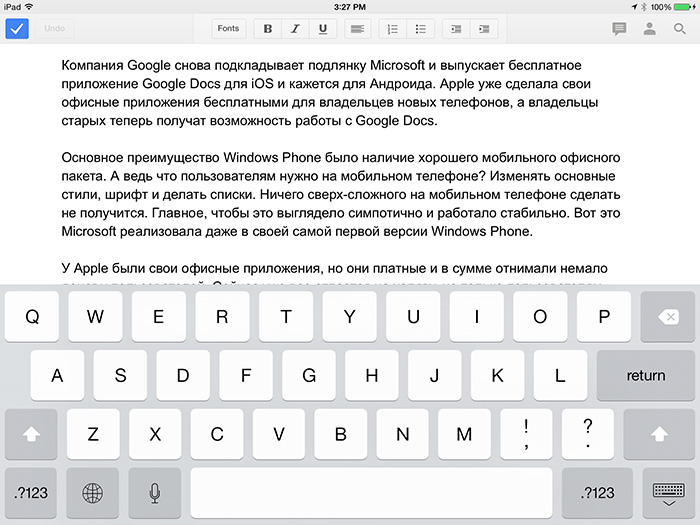Insert a bulleted list
Image resolution: width=700 pixels, height=525 pixels.
coord(421,29)
